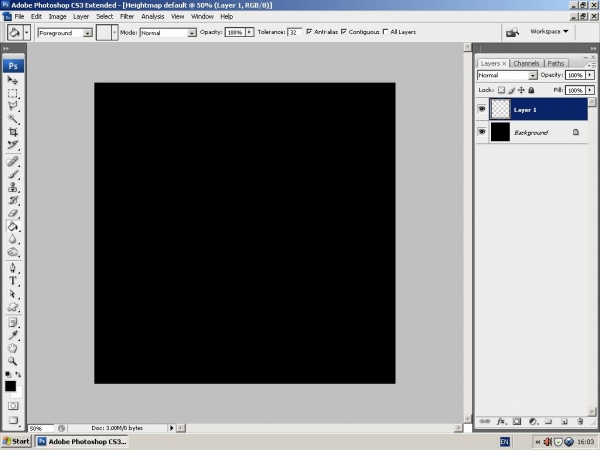Select the Hand tool
Image resolution: width=600 pixels, height=450 pixels.
pyautogui.click(x=13, y=348)
